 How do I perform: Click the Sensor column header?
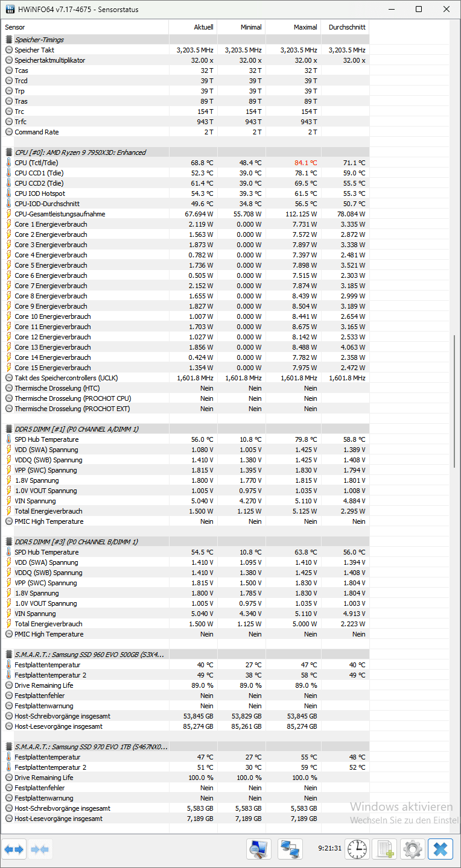(85, 27)
